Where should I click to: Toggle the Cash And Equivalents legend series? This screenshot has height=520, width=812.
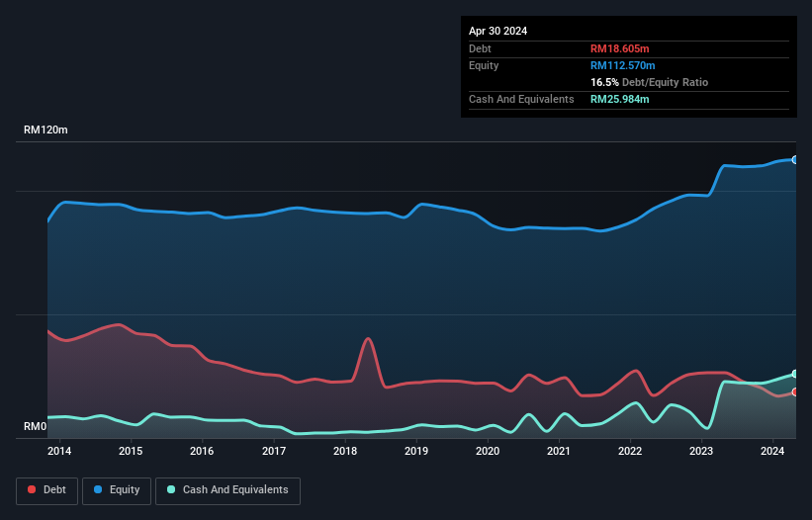click(x=227, y=490)
